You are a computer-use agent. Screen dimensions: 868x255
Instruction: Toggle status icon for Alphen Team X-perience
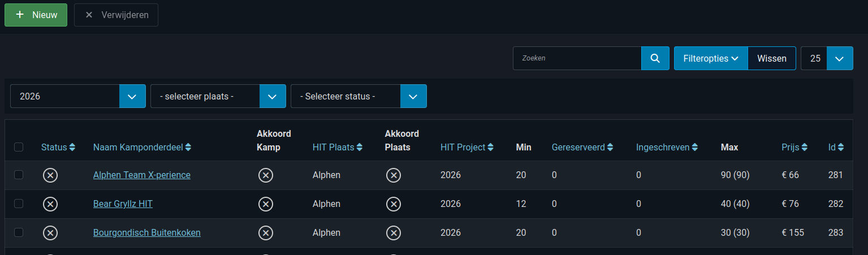[50, 175]
